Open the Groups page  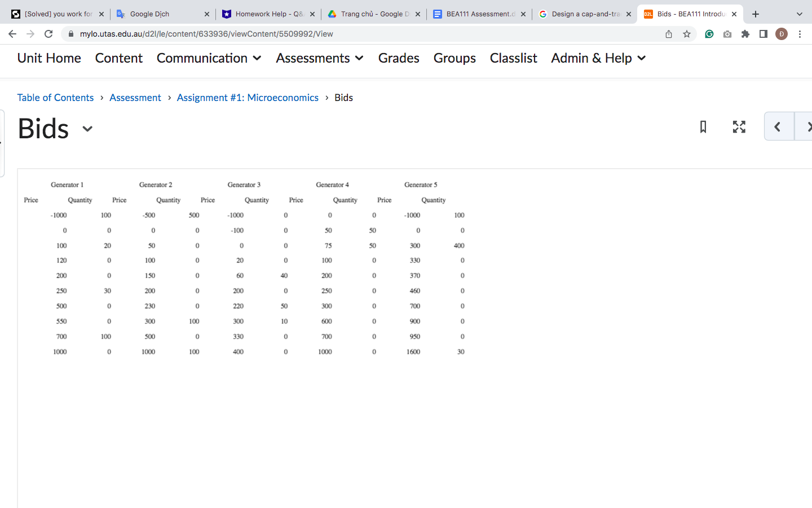click(454, 58)
